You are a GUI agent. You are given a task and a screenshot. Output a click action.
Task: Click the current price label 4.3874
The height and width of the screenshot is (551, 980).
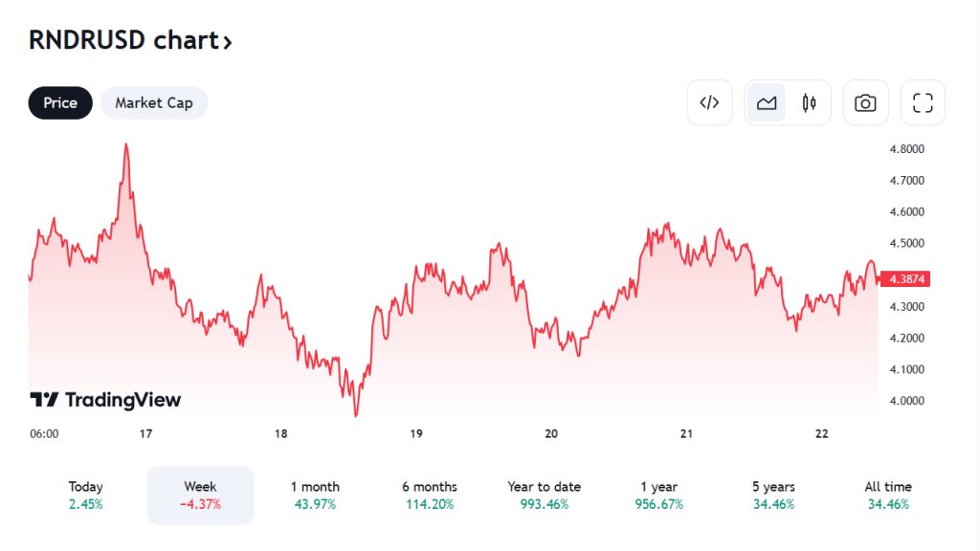(x=905, y=278)
